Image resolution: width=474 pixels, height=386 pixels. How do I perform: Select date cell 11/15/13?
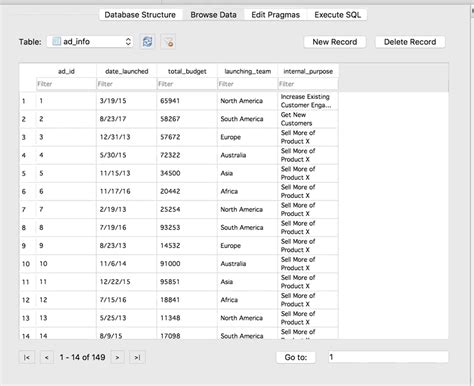(127, 173)
